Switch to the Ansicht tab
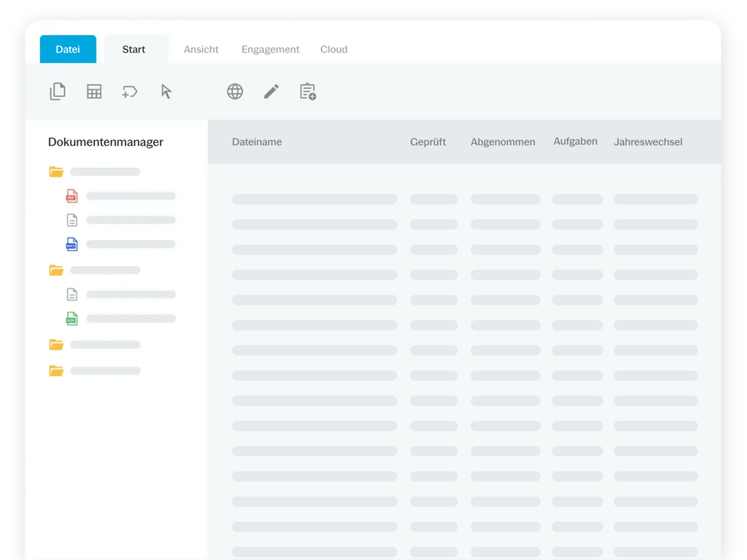747x560 pixels. (201, 50)
